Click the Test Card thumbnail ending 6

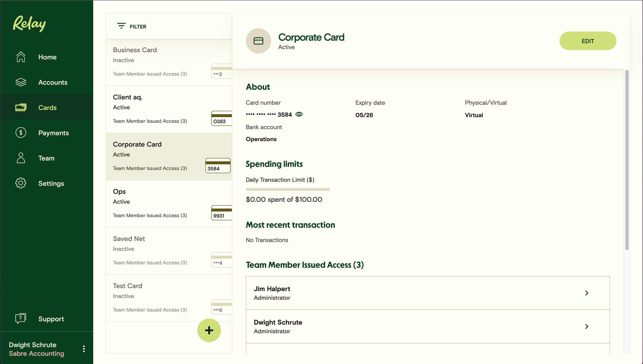(x=222, y=307)
